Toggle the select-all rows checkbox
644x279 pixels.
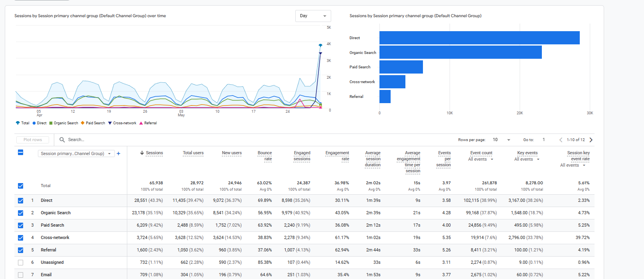21,152
